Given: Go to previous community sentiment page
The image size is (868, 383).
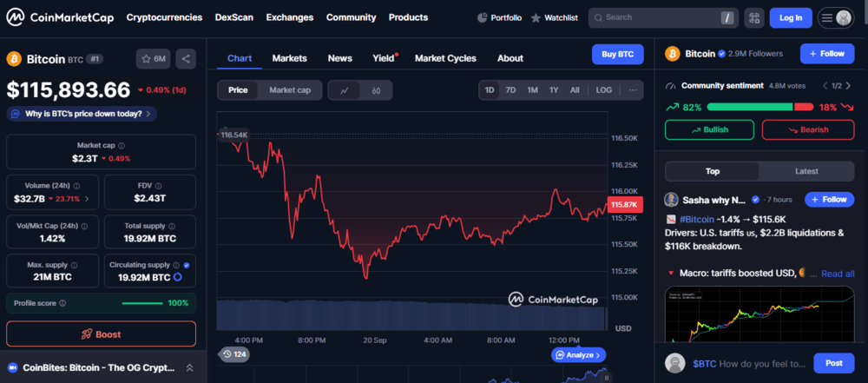Looking at the screenshot, I should 825,86.
